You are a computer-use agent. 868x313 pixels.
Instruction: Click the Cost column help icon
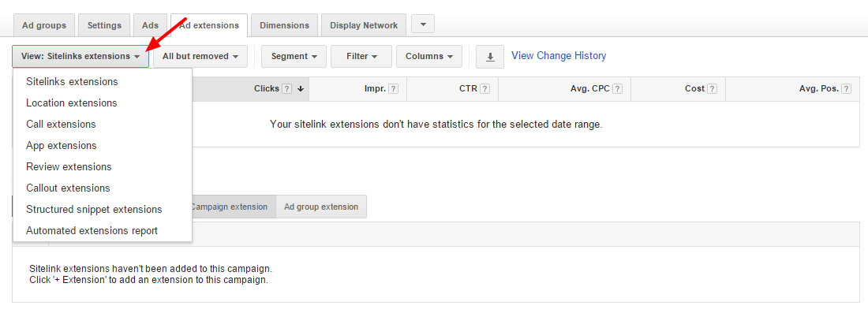point(713,89)
